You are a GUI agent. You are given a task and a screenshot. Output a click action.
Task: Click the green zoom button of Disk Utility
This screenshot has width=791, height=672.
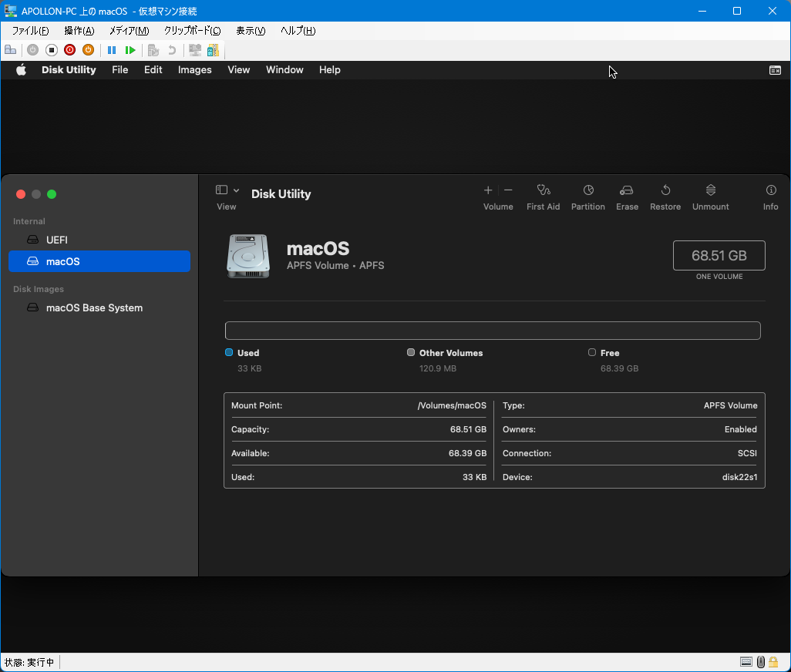pos(52,194)
